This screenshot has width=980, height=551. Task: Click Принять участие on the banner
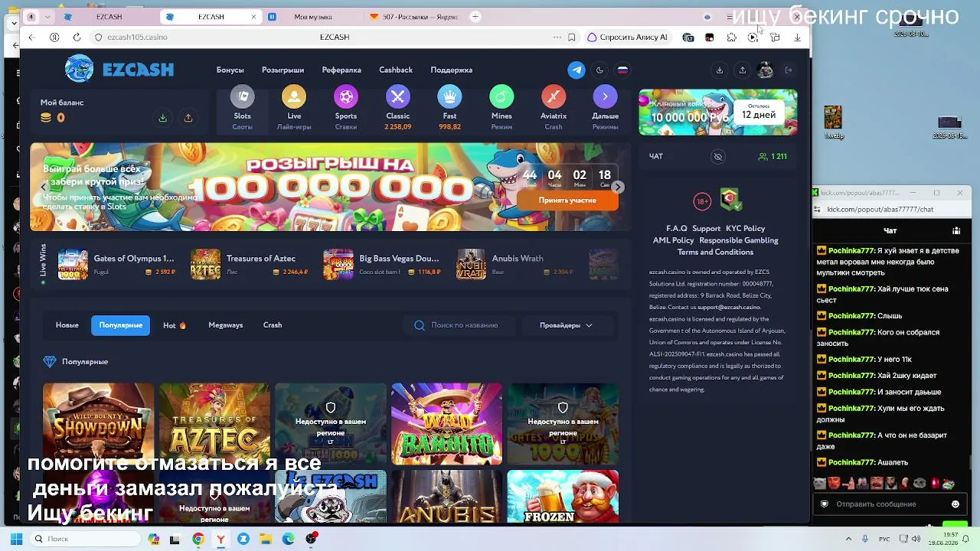(x=567, y=201)
